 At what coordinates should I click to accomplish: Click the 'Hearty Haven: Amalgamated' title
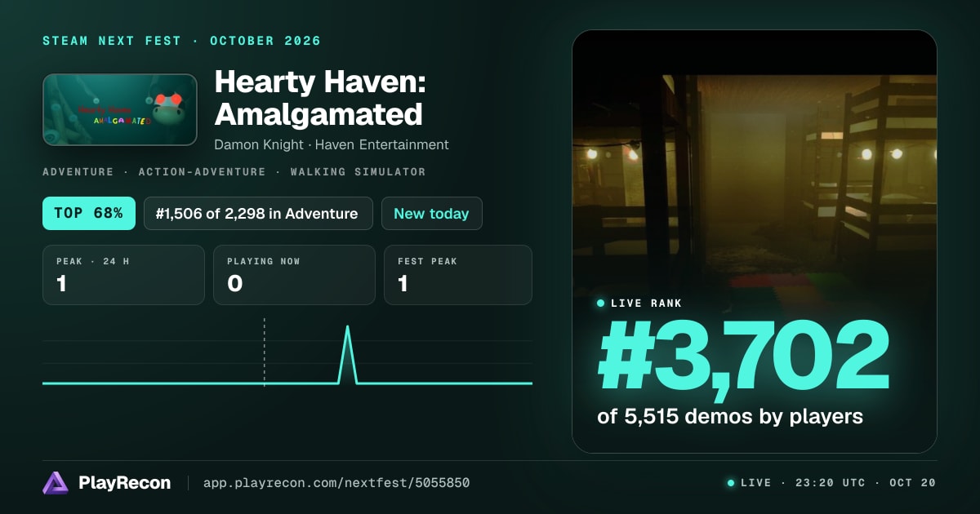pos(320,98)
